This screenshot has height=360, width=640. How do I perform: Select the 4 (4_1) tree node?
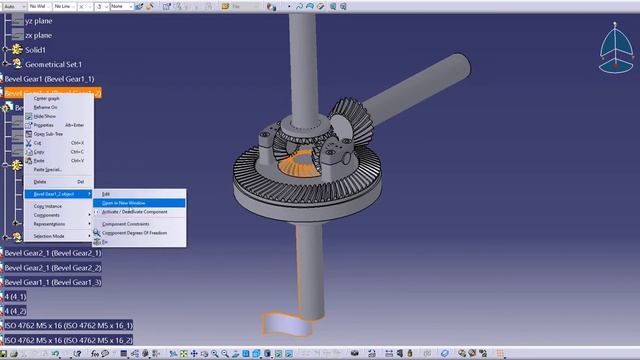point(15,297)
